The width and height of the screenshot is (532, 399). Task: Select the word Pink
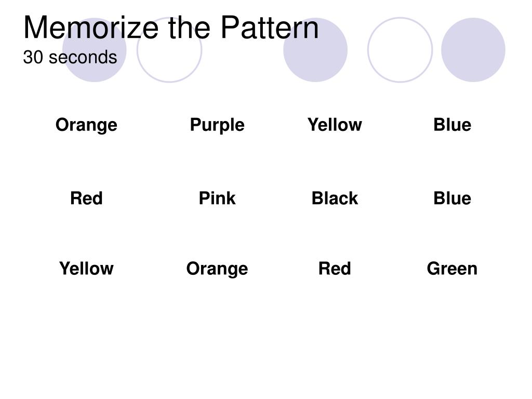click(x=217, y=198)
